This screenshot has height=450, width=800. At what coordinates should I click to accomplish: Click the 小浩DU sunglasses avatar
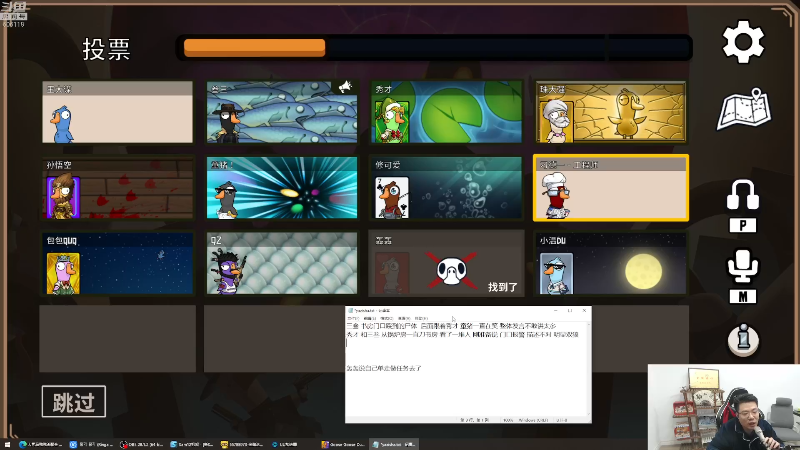[x=556, y=273]
